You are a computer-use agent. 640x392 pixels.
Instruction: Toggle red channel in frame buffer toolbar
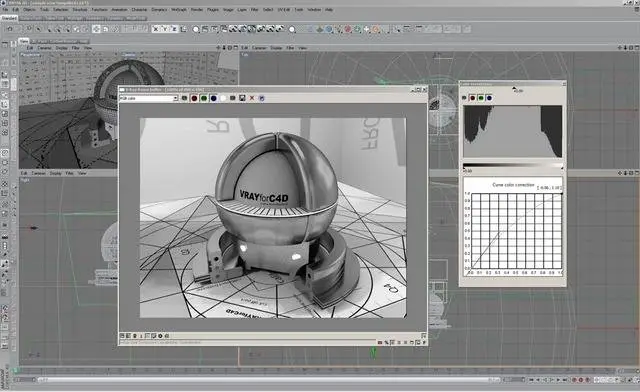coord(194,98)
